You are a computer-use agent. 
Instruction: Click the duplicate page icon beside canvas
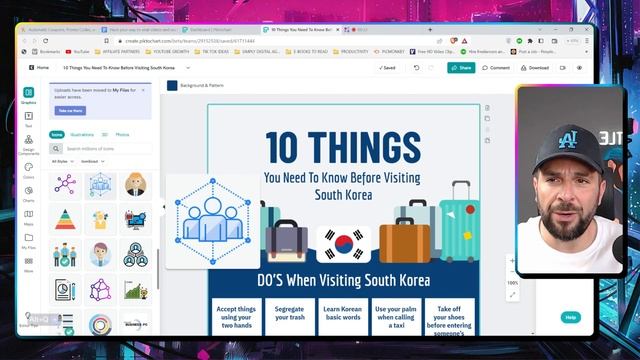coord(487,118)
